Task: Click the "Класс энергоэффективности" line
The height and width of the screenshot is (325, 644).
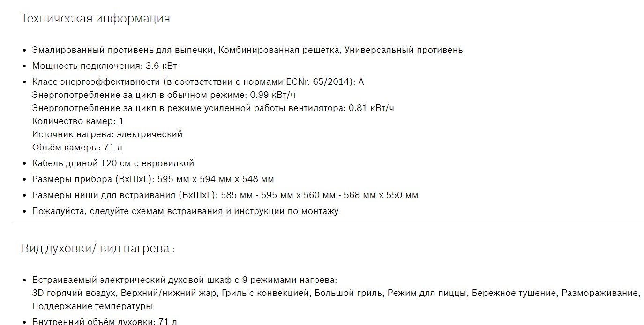Action: tap(197, 82)
